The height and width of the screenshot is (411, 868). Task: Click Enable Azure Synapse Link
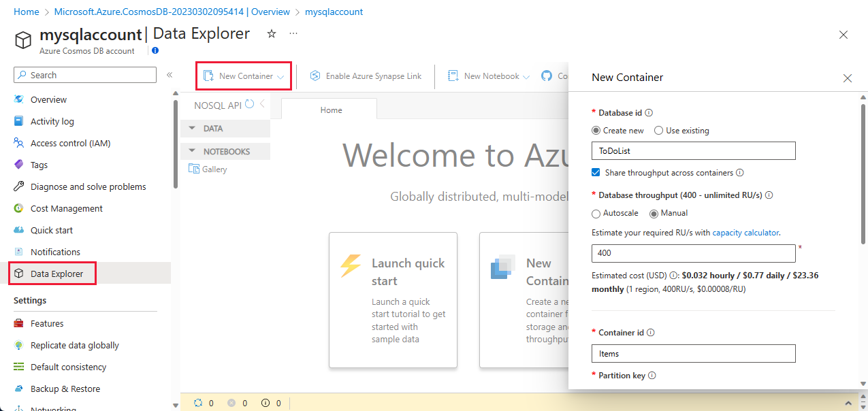366,76
